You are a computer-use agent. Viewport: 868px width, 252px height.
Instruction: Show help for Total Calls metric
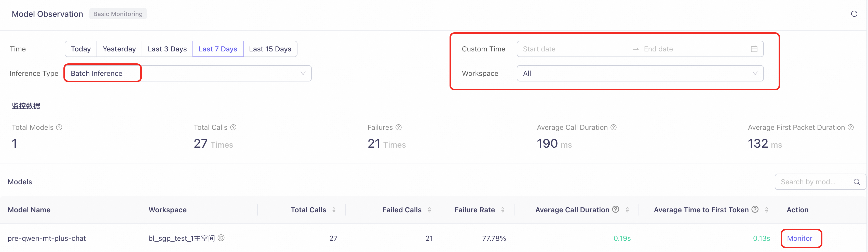[233, 127]
